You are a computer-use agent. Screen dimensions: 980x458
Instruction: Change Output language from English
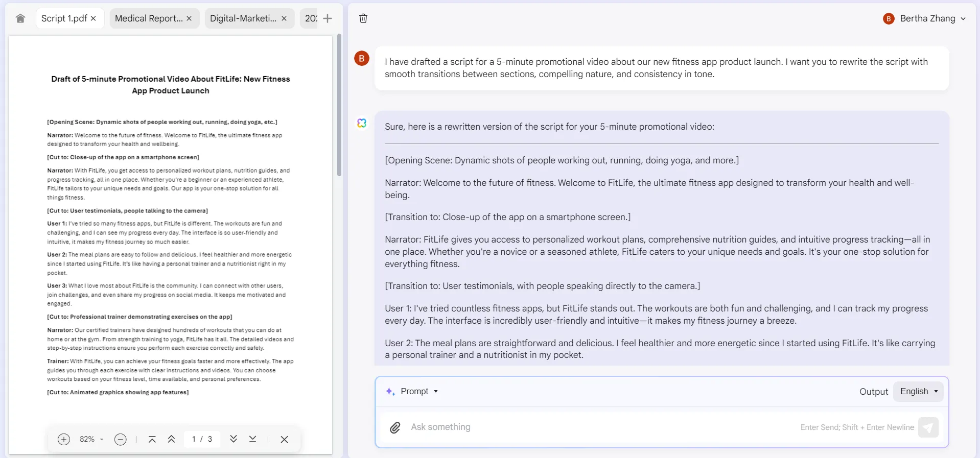point(919,392)
